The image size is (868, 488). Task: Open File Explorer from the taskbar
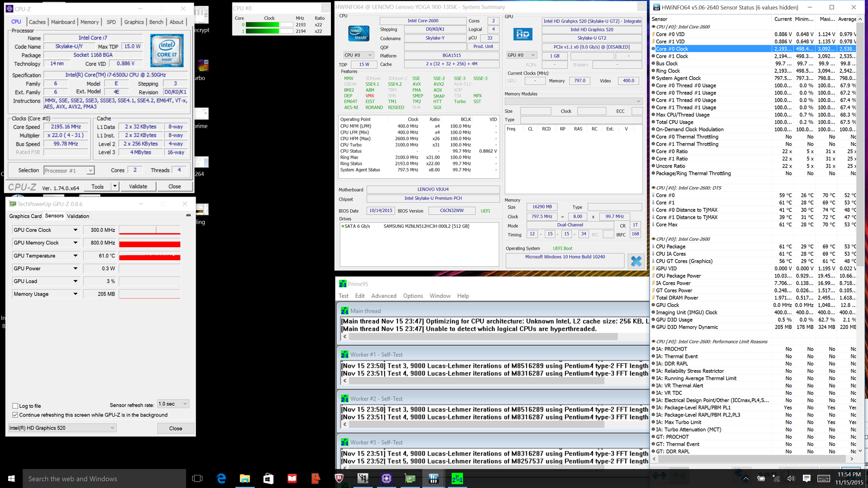(245, 479)
